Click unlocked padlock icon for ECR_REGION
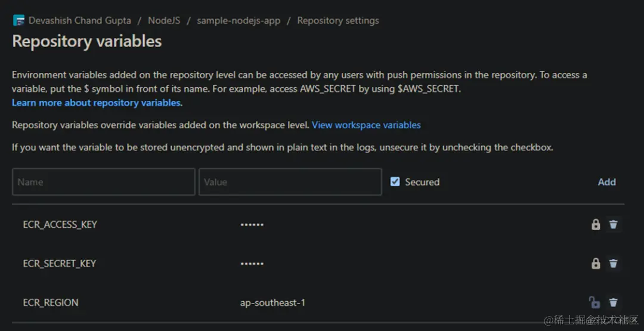Viewport: 644px width, 331px height. pos(595,302)
